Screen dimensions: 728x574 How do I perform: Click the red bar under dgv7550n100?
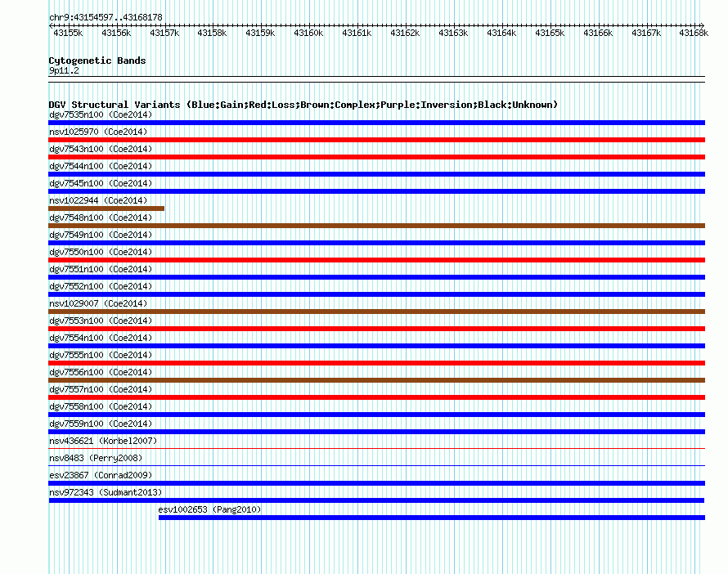(x=376, y=260)
